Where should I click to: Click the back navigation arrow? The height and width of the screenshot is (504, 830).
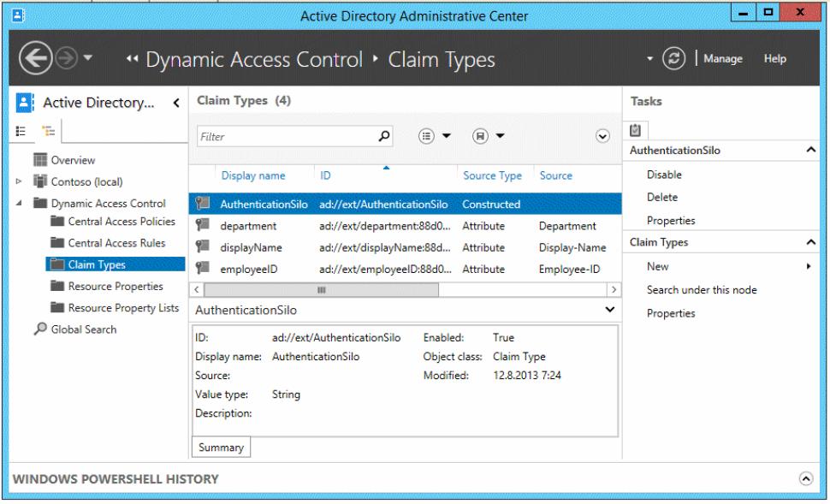(35, 57)
